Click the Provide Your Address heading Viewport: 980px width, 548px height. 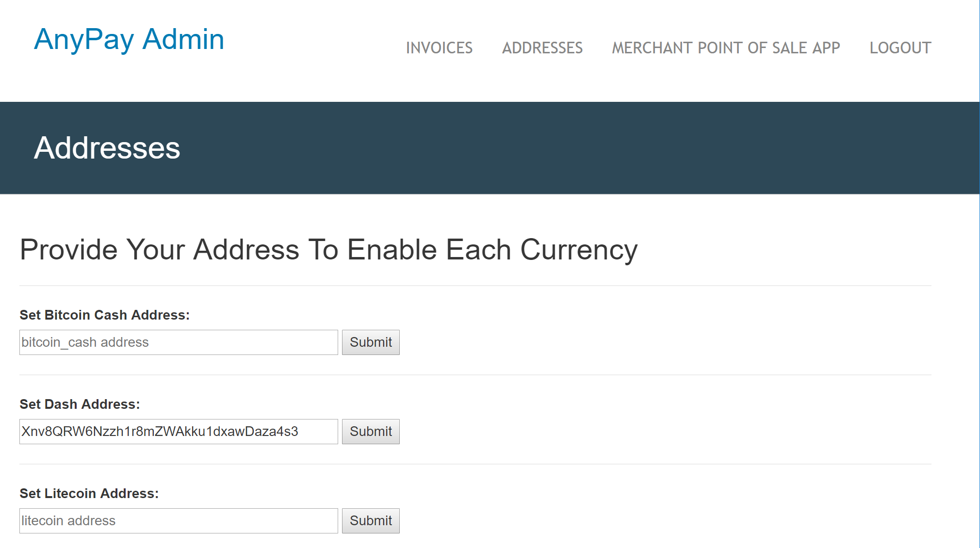click(x=328, y=250)
